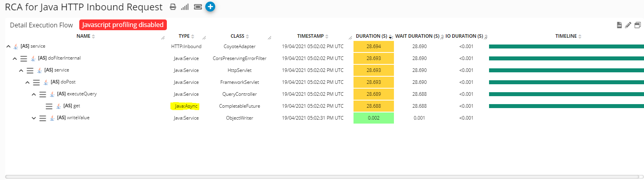
Task: Click the restore window icon of panel
Action: click(x=637, y=25)
